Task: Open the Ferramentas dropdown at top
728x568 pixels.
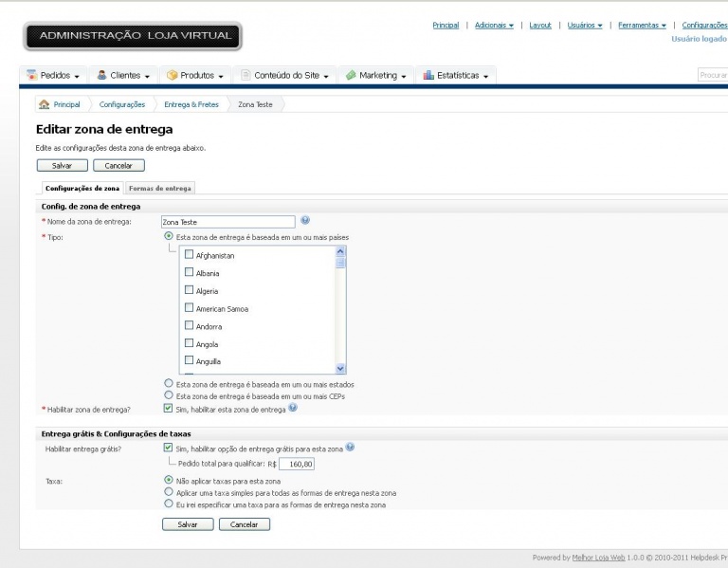Action: point(642,25)
